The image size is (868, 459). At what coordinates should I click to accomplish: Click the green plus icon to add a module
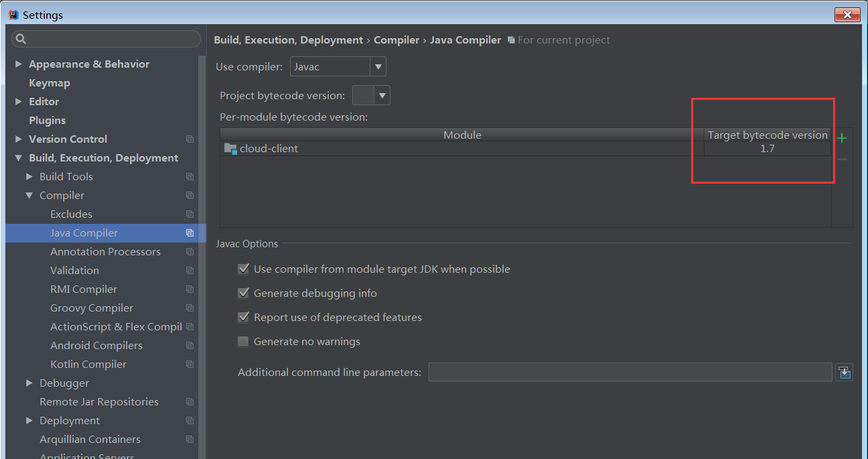click(842, 138)
